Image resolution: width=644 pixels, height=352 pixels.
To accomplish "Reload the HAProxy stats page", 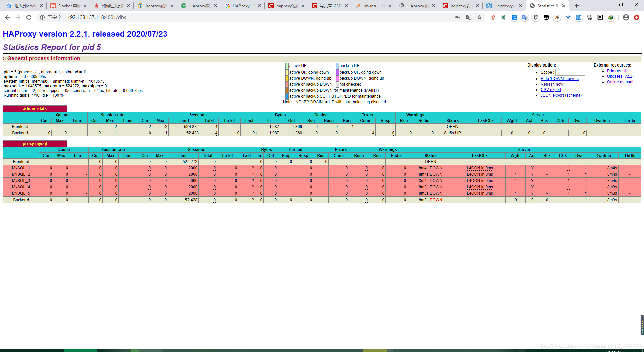I will [29, 17].
